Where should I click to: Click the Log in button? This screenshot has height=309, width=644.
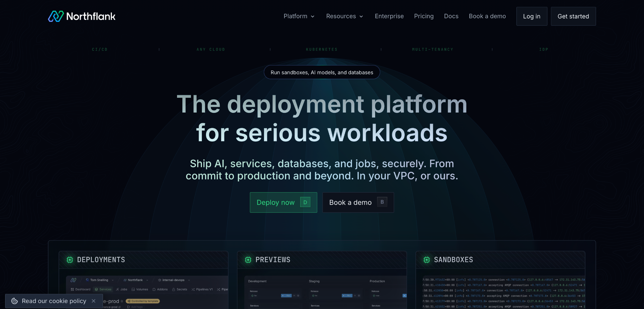(x=532, y=16)
